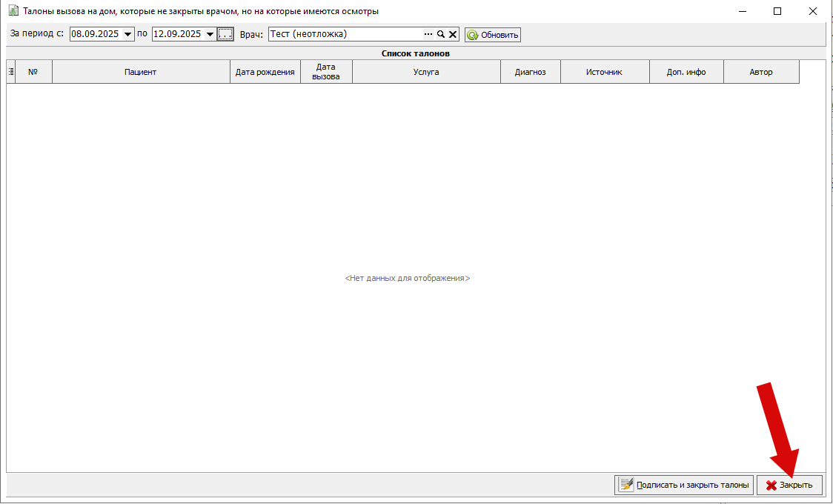Select the Диагноз column header
Image resolution: width=833 pixels, height=504 pixels.
pos(530,72)
